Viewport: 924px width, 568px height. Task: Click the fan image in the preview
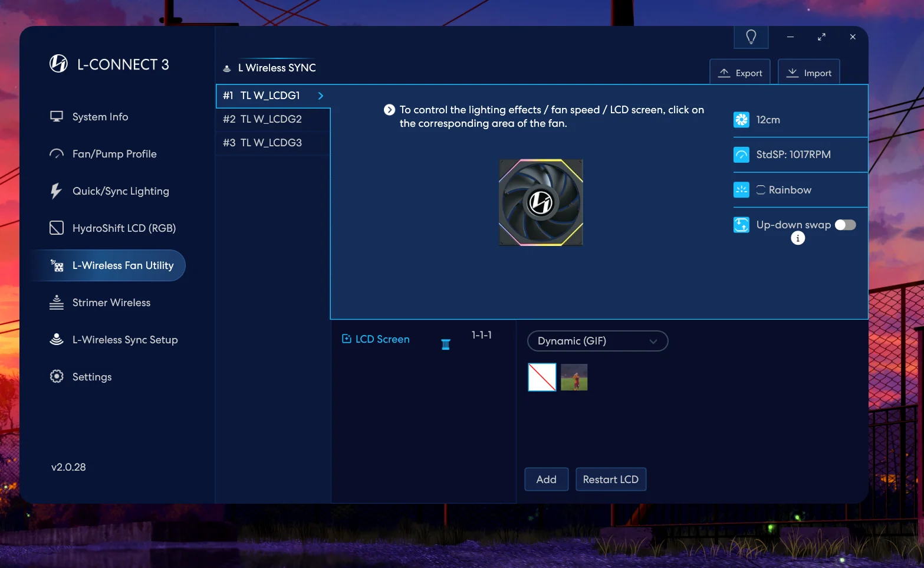click(x=541, y=202)
